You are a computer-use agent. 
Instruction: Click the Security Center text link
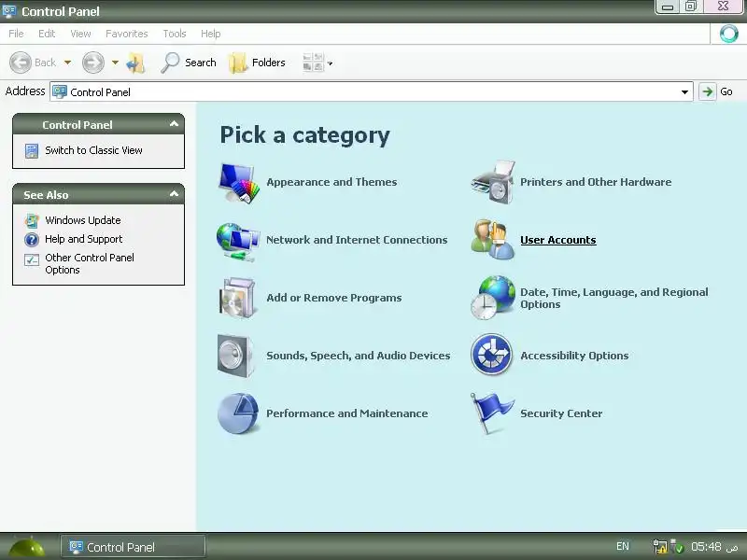(x=561, y=413)
